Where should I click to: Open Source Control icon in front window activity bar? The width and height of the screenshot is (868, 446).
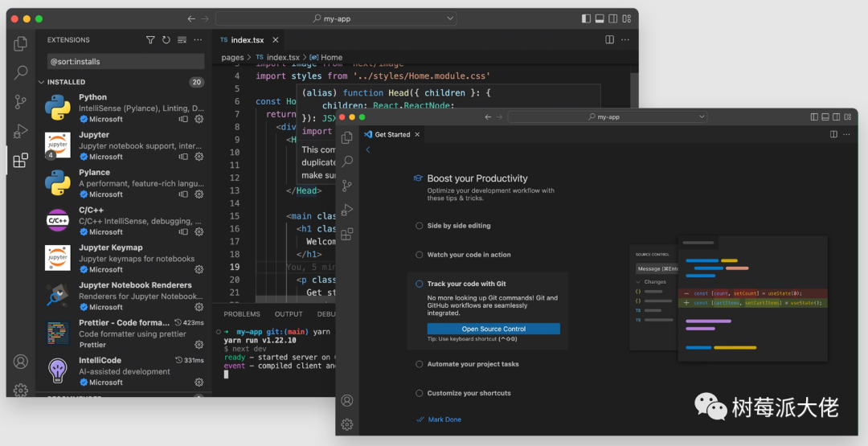click(347, 186)
